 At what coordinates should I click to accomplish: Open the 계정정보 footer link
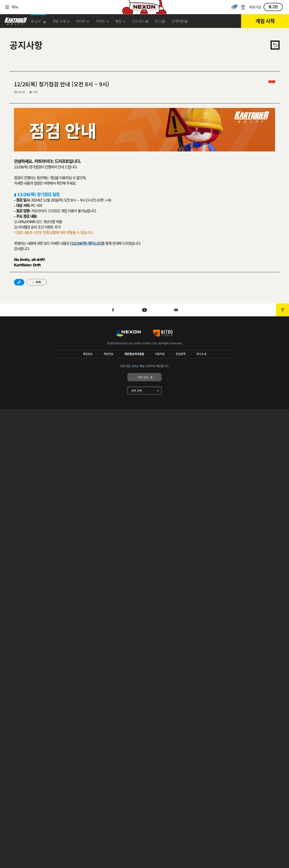(88, 354)
